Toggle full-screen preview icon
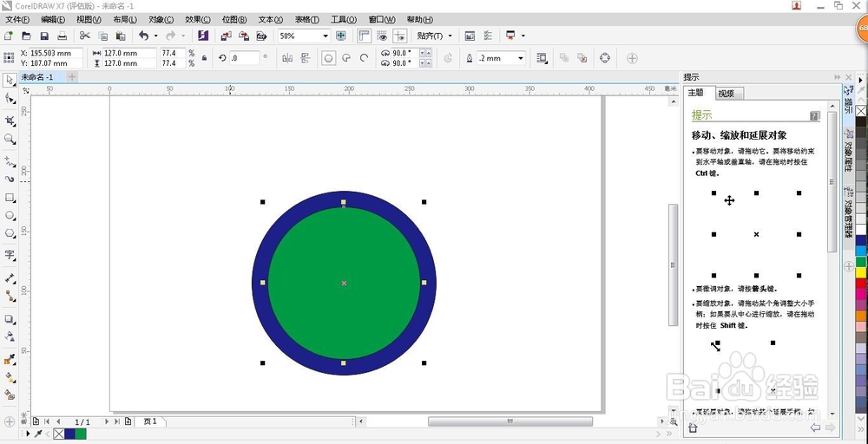Viewport: 868px width, 444px height. [x=340, y=36]
